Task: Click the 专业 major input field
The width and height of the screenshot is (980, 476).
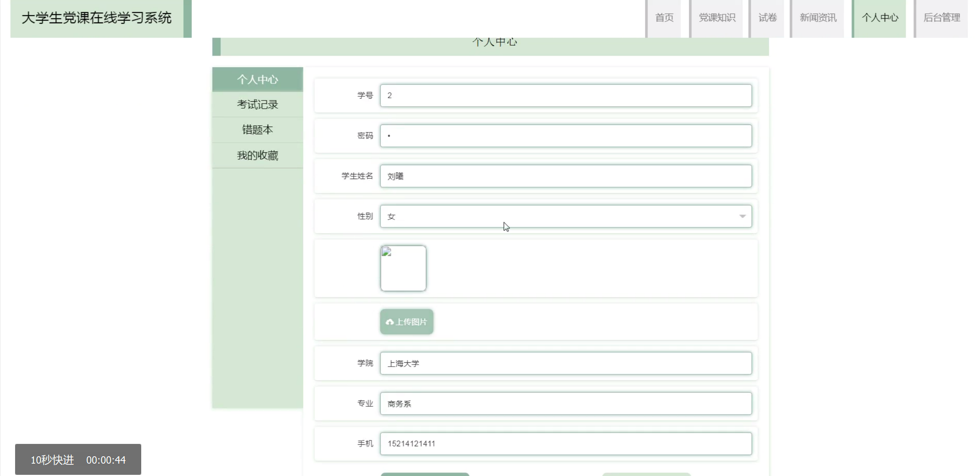Action: [565, 404]
